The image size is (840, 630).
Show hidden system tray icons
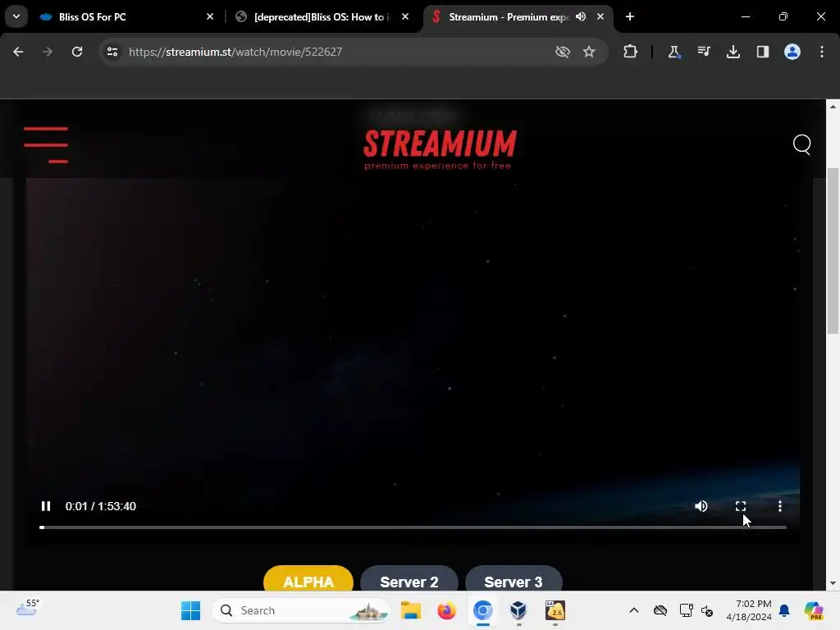[x=634, y=610]
